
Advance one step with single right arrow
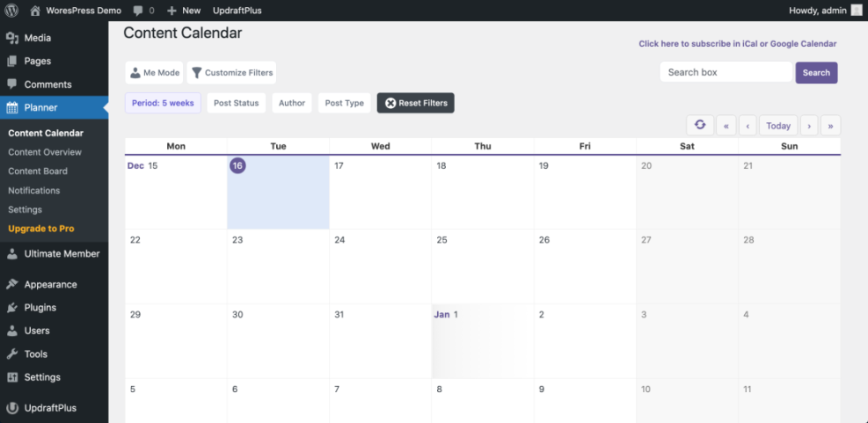point(809,126)
